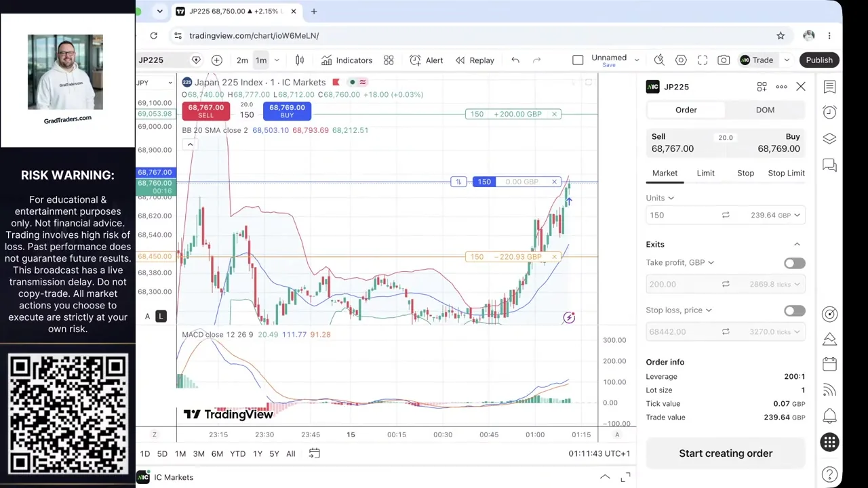
Task: Open the Unnamed layout dropdown arrow
Action: [637, 60]
